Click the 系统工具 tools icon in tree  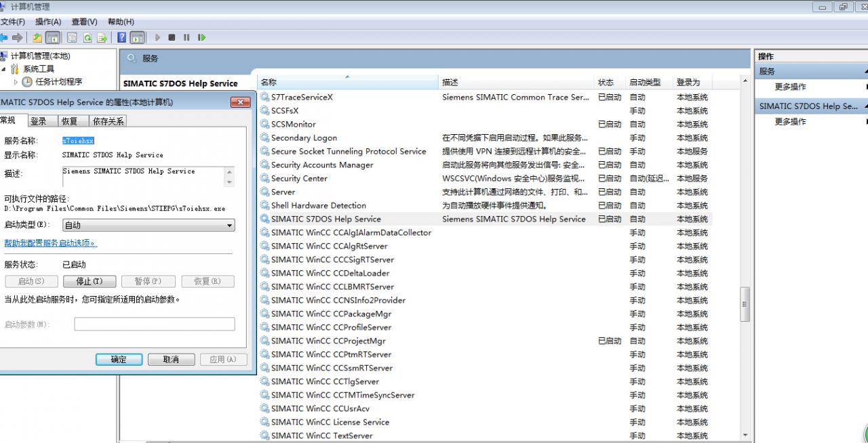15,69
